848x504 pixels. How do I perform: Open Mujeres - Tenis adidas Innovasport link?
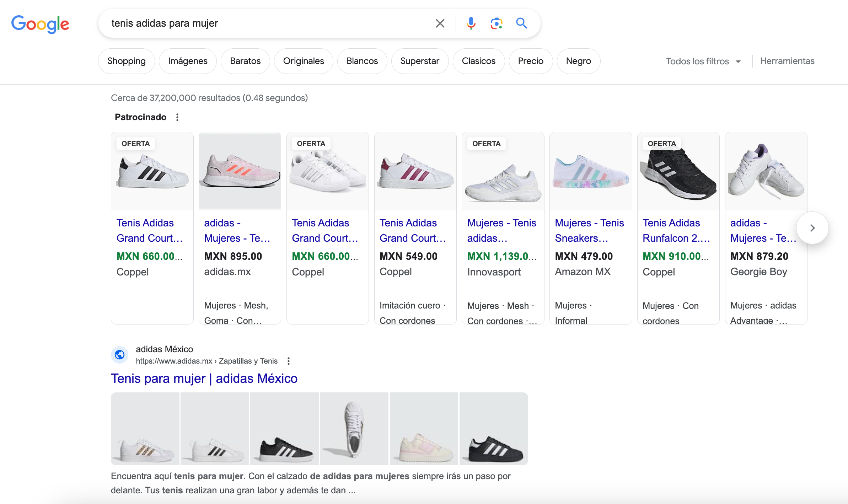(x=501, y=230)
